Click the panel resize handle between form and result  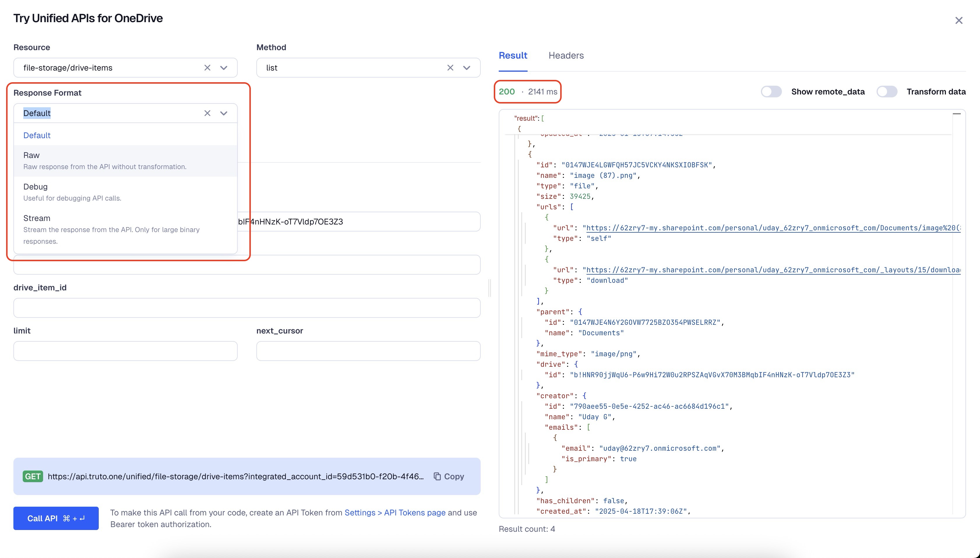pyautogui.click(x=489, y=288)
